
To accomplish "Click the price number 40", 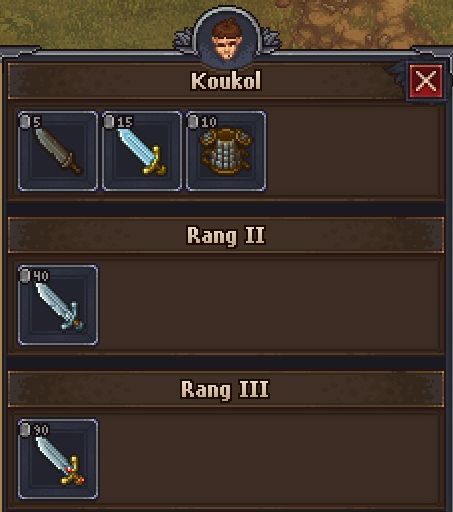I will click(x=41, y=276).
